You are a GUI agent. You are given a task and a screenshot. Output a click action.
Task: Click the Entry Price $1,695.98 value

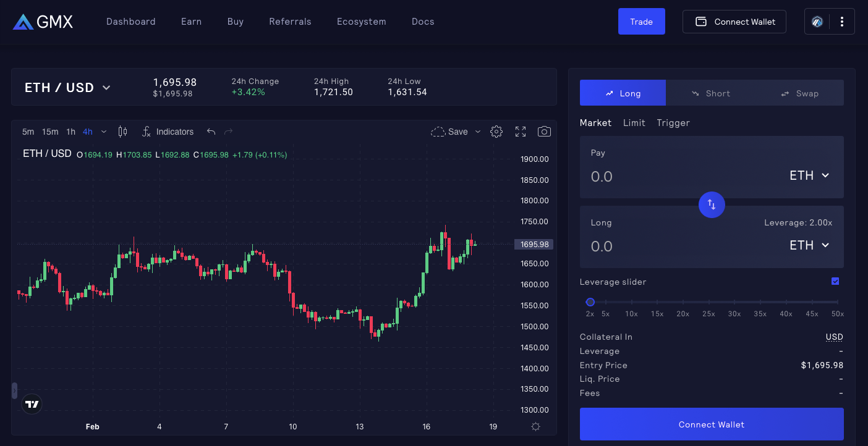tap(822, 366)
